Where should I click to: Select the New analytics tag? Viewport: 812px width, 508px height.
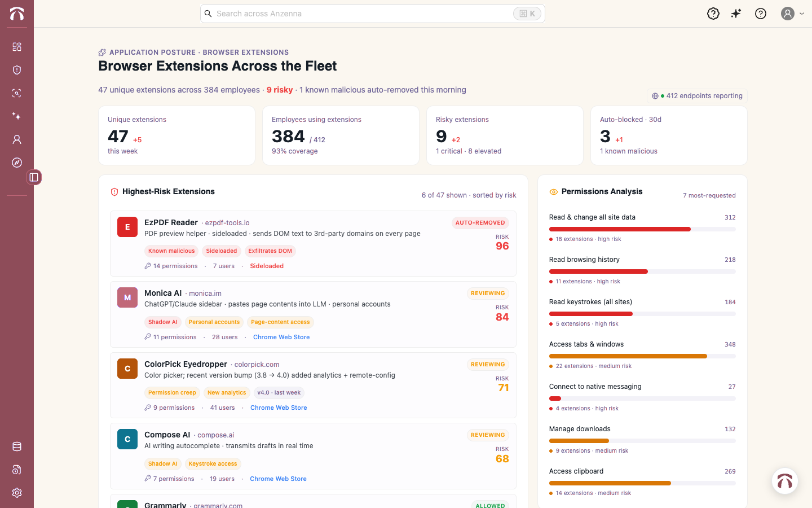(227, 393)
